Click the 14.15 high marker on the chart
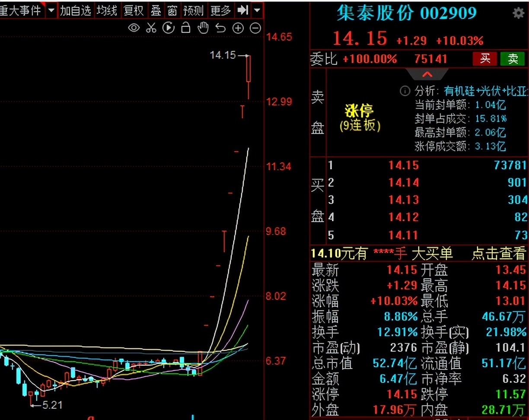Image resolution: width=529 pixels, height=420 pixels. 223,55
